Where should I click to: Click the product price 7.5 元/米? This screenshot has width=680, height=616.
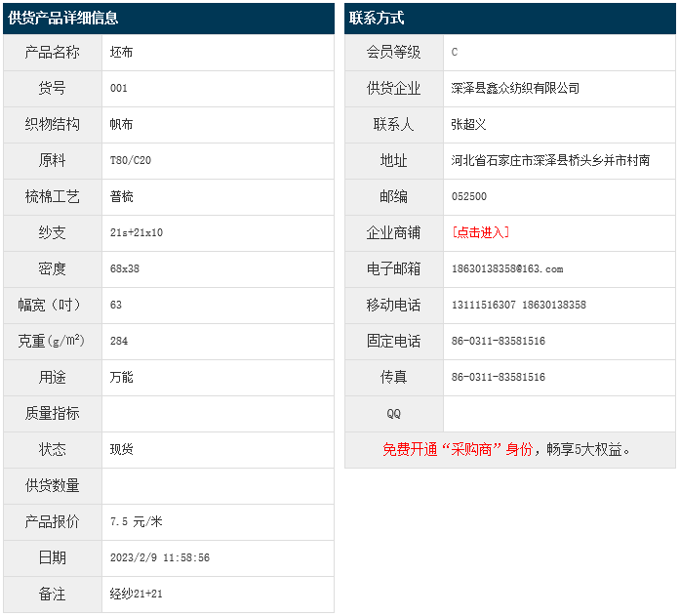tap(137, 521)
